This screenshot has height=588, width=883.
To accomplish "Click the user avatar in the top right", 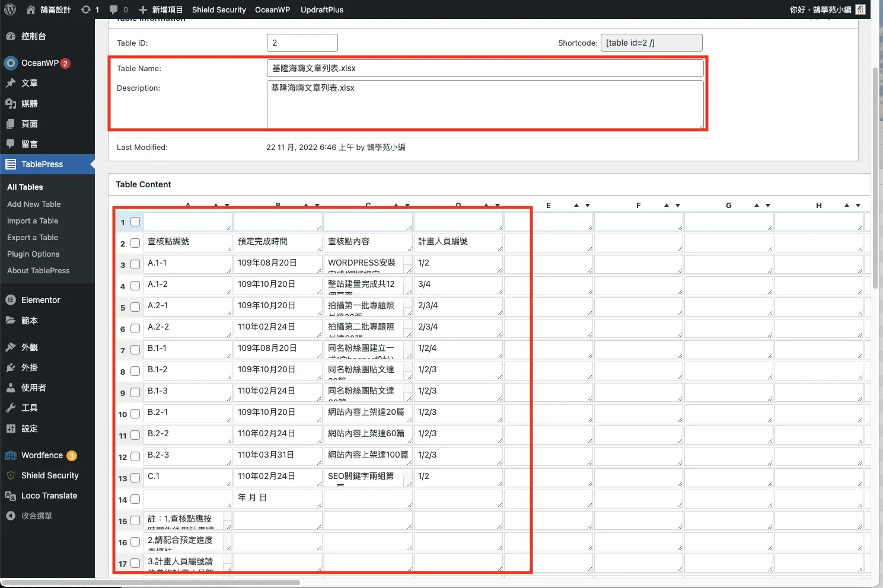I will pos(860,9).
